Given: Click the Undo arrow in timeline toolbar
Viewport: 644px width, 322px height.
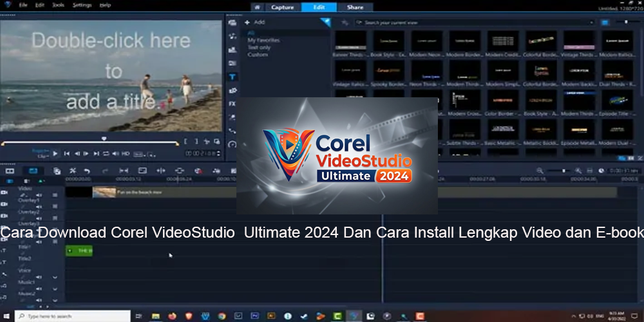Looking at the screenshot, I should [87, 171].
